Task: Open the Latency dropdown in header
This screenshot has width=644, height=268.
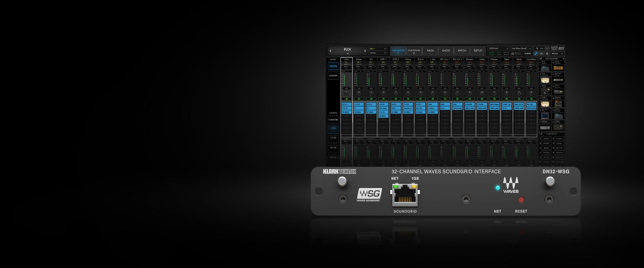Action: click(378, 53)
